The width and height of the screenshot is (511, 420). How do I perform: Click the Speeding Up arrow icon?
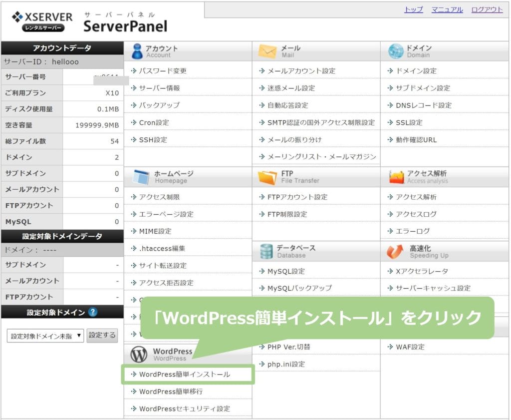(395, 251)
